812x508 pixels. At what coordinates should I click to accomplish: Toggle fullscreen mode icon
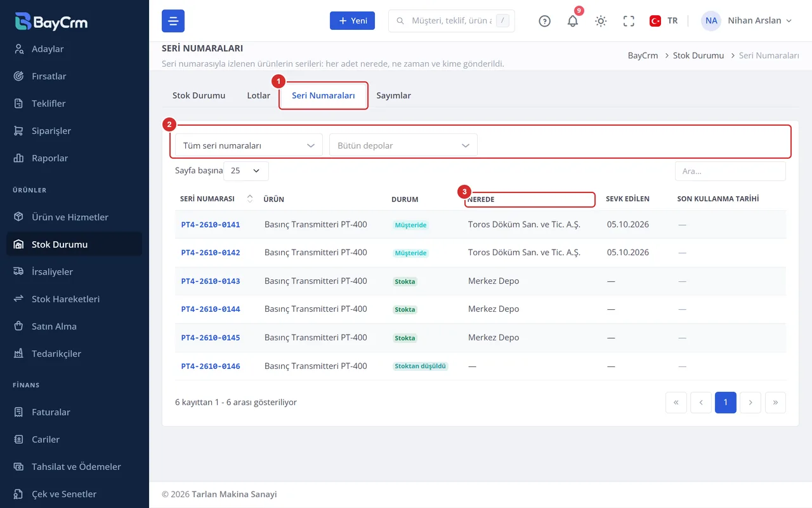[x=629, y=21]
